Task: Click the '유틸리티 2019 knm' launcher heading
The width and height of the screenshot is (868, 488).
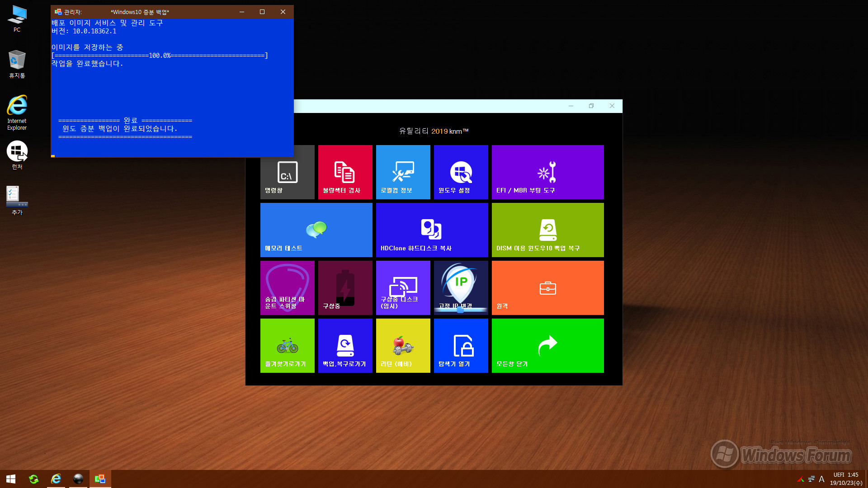Action: click(x=434, y=131)
